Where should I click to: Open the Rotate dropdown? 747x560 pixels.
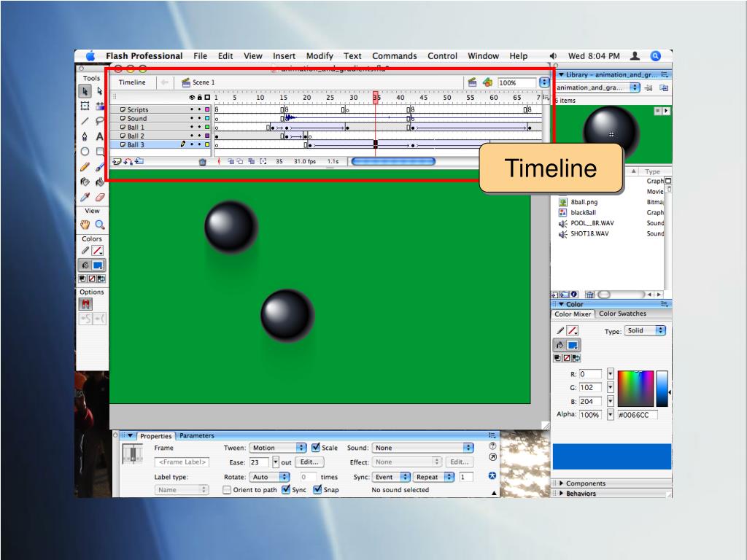(x=269, y=477)
